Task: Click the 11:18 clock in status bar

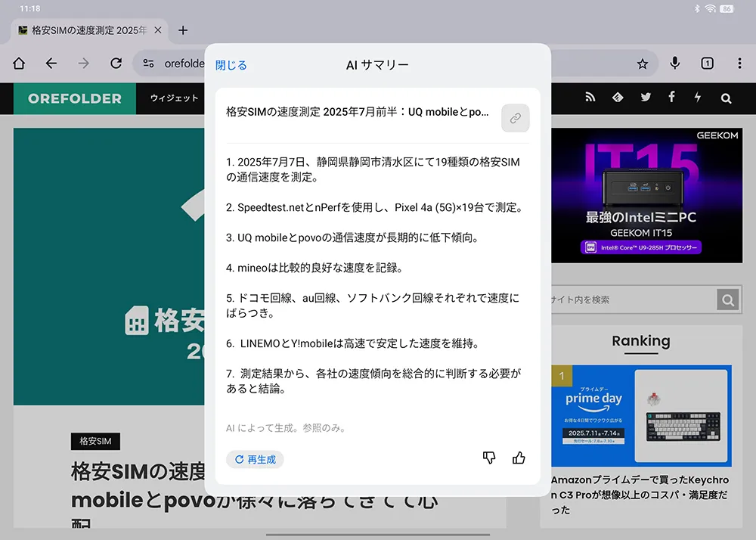Action: [30, 8]
